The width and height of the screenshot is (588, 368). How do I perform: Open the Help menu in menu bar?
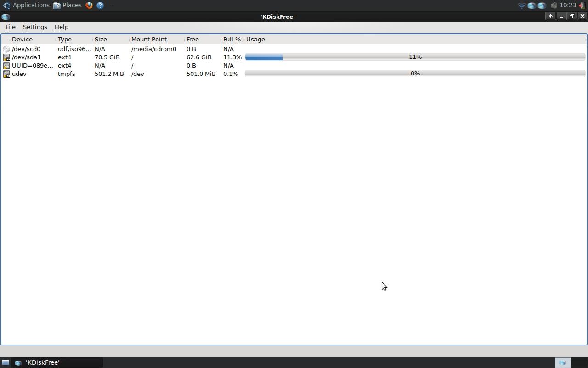[x=61, y=27]
